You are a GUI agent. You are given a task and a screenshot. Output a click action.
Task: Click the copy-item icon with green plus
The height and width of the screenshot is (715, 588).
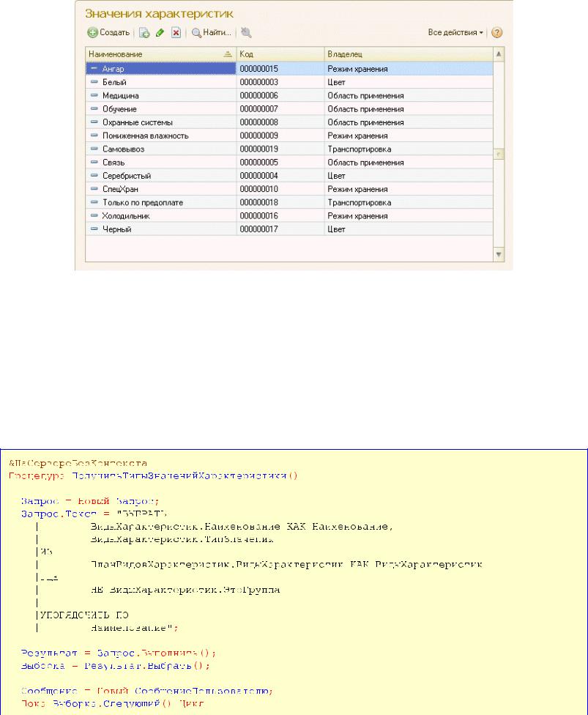pyautogui.click(x=144, y=32)
